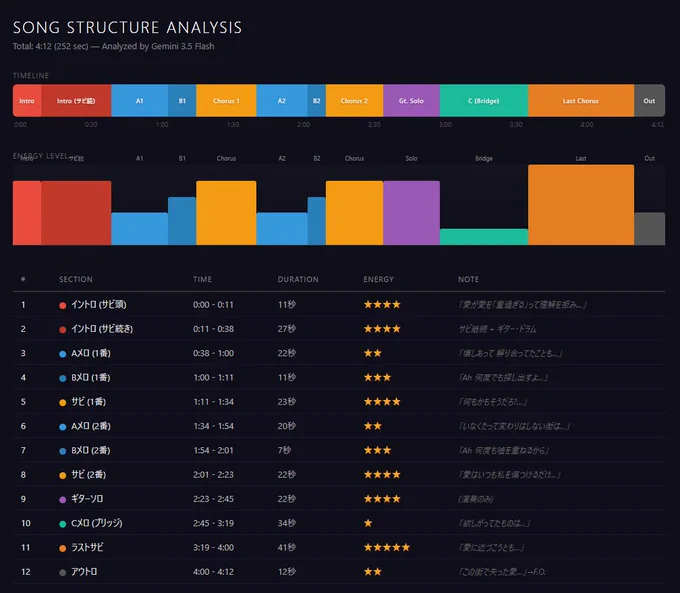Click the two stars in Aメロ (1番) row
Viewport: 680px width, 593px height.
tap(373, 353)
